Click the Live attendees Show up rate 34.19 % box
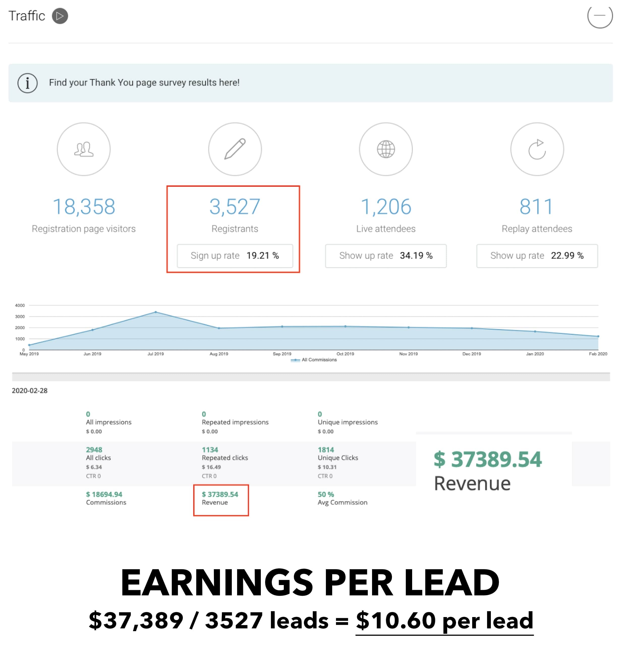The width and height of the screenshot is (621, 672). coord(386,256)
